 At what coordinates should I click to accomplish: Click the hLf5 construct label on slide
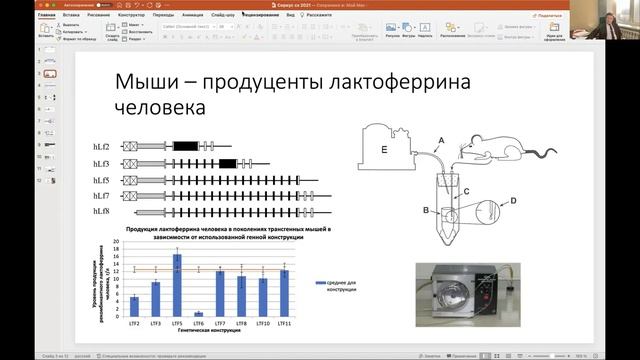point(101,180)
